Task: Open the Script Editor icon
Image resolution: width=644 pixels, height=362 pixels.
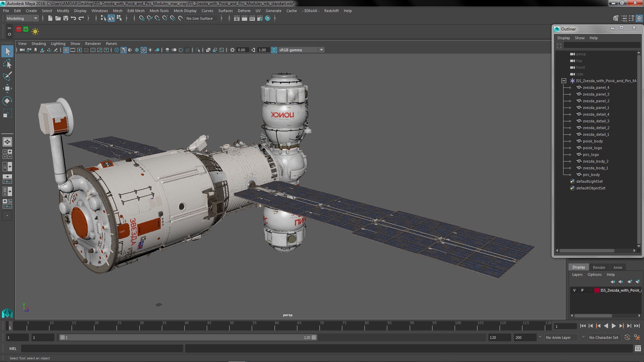Action: click(x=638, y=349)
